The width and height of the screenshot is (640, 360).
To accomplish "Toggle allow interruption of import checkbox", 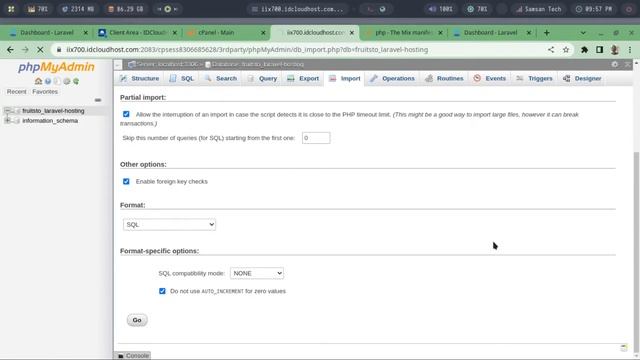I will [126, 114].
